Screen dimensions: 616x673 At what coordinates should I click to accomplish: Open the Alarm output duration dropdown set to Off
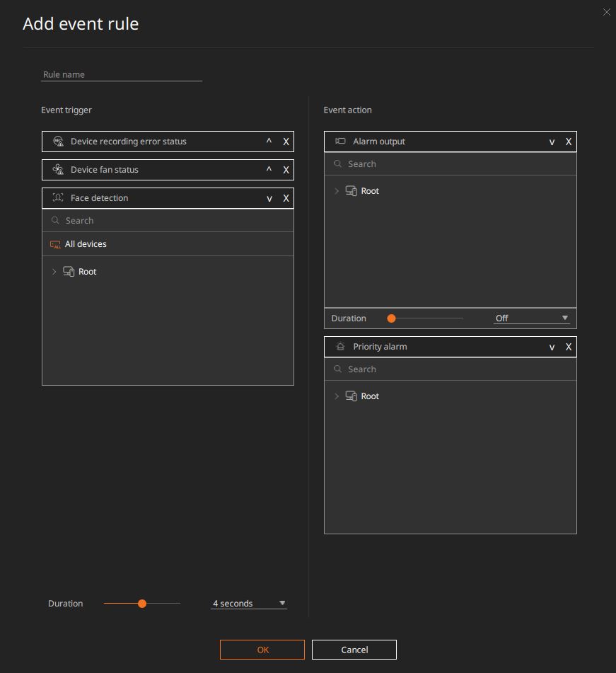(531, 318)
